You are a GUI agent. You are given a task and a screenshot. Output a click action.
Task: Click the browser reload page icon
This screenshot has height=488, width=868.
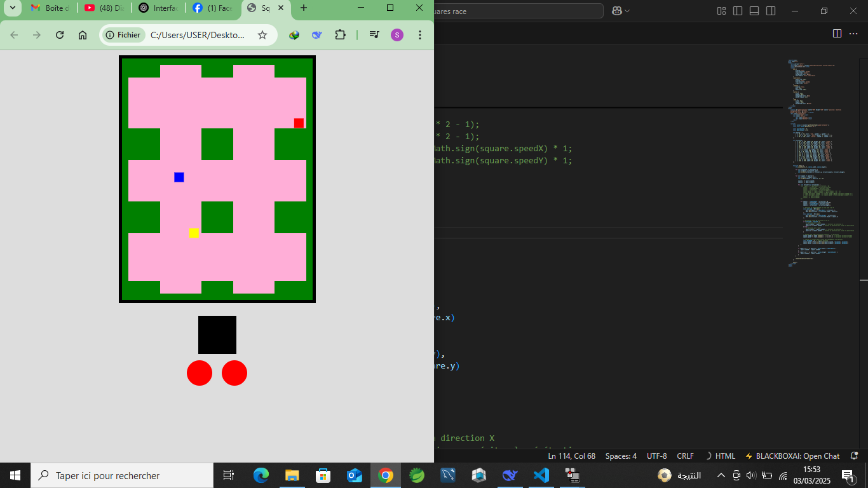(x=60, y=35)
